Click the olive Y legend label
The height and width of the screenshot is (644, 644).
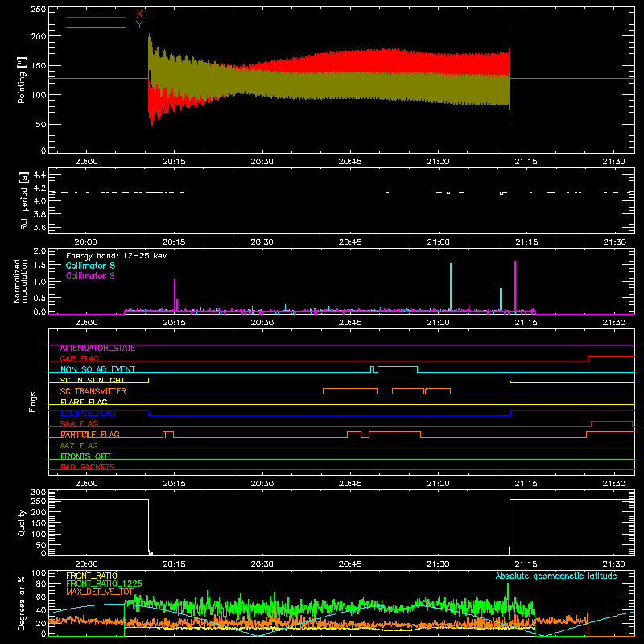139,25
